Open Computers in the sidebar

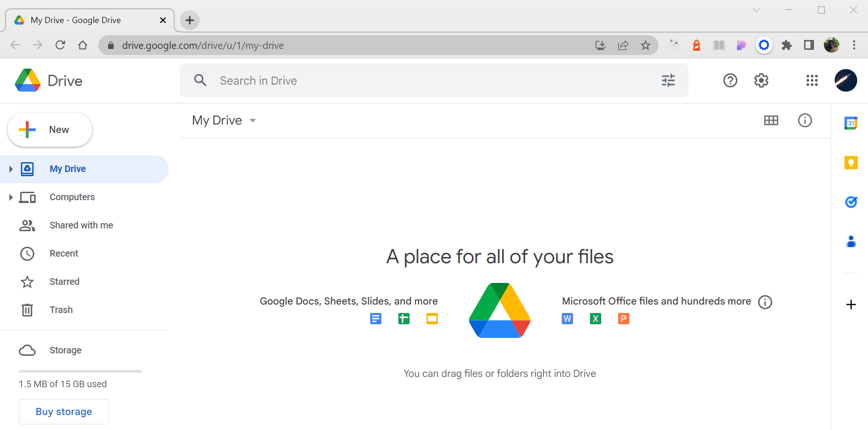[x=84, y=197]
